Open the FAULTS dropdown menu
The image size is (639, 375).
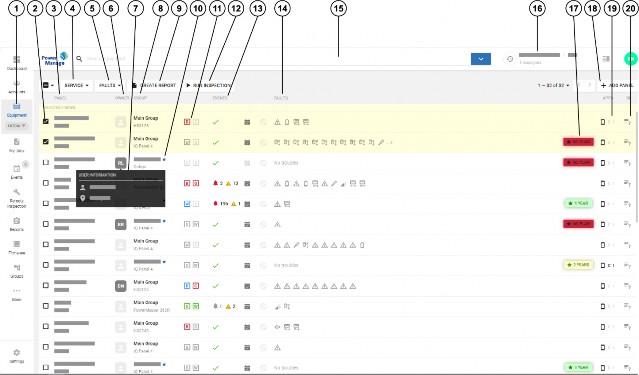click(110, 85)
